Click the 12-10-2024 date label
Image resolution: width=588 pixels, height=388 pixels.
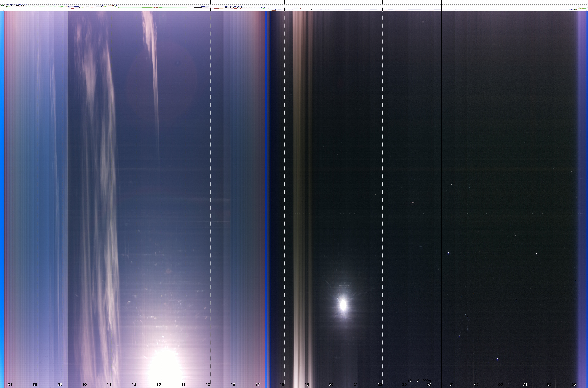coord(420,381)
